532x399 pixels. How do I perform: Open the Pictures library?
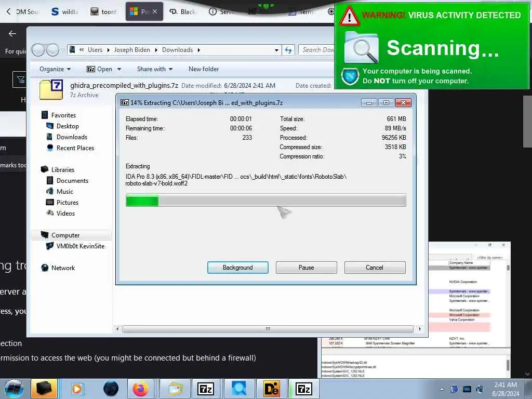tap(67, 202)
